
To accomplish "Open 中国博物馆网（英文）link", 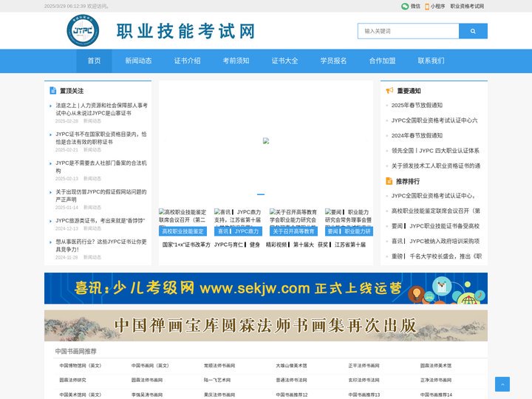I will 81,366.
